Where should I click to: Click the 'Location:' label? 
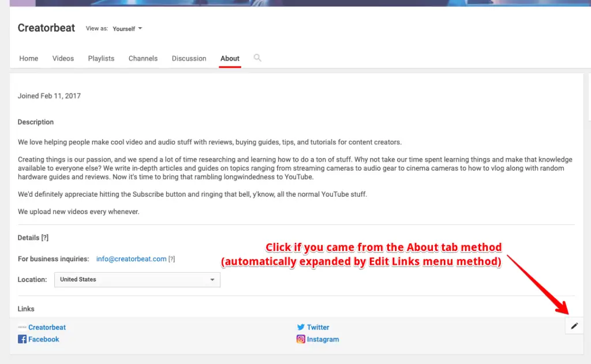pyautogui.click(x=32, y=280)
